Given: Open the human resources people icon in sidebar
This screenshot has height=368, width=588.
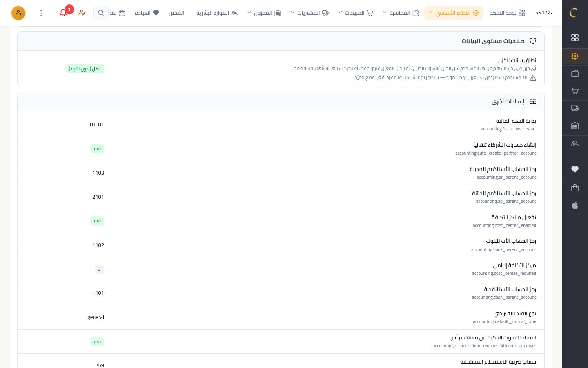Looking at the screenshot, I should [575, 144].
